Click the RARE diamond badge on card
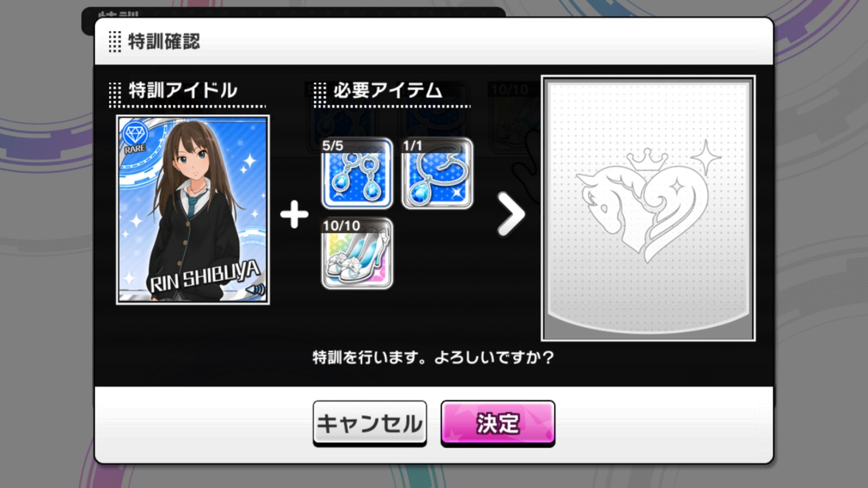This screenshot has width=868, height=488. 136,137
